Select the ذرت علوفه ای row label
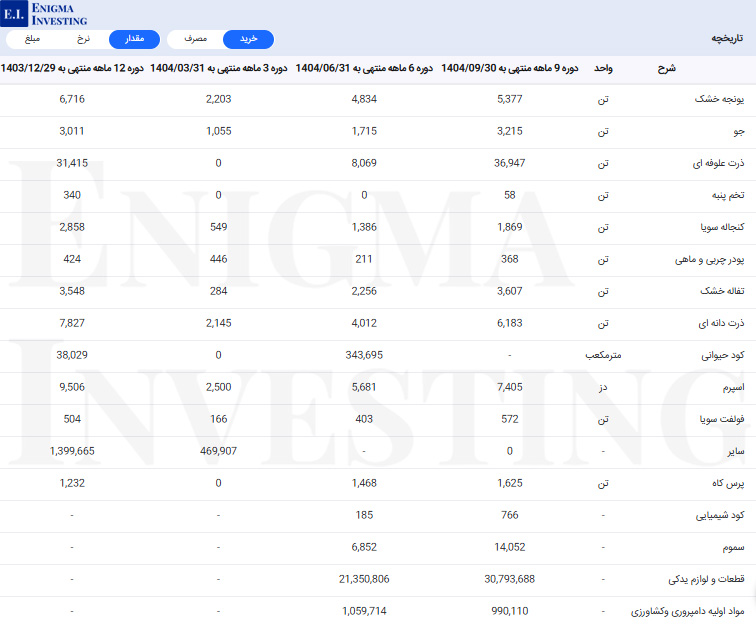 tap(716, 164)
